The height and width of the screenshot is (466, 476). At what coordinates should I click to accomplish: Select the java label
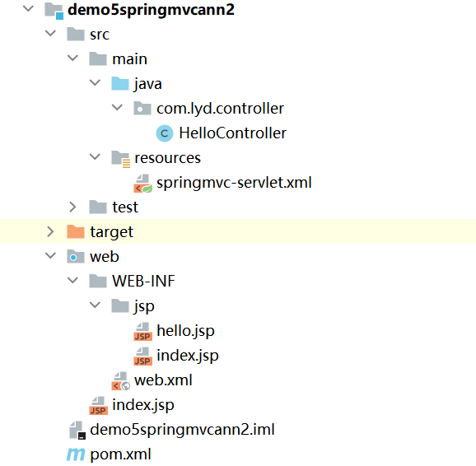point(148,85)
